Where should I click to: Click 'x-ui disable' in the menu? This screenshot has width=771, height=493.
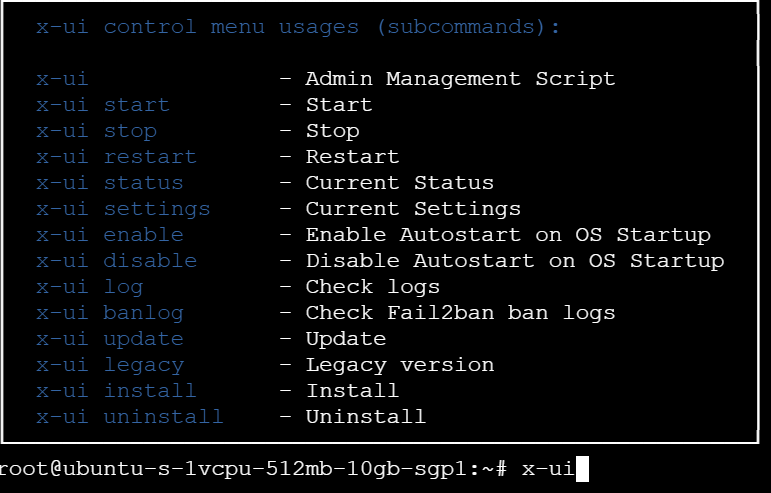click(x=117, y=261)
